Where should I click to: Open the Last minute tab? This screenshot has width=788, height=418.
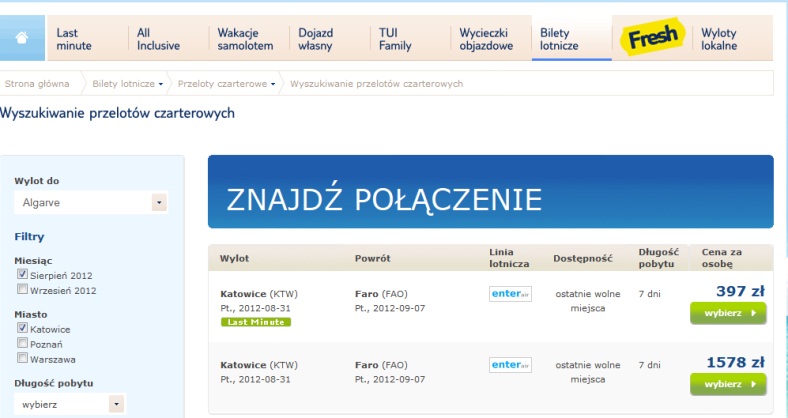point(74,39)
